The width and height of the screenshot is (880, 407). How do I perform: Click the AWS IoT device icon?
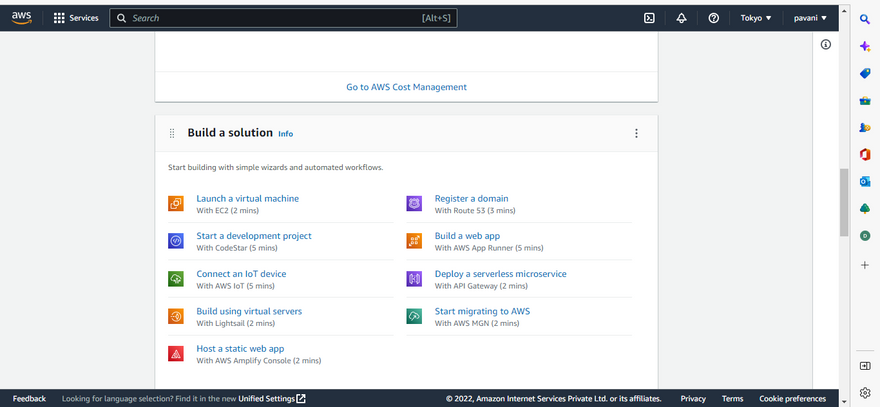click(x=176, y=279)
